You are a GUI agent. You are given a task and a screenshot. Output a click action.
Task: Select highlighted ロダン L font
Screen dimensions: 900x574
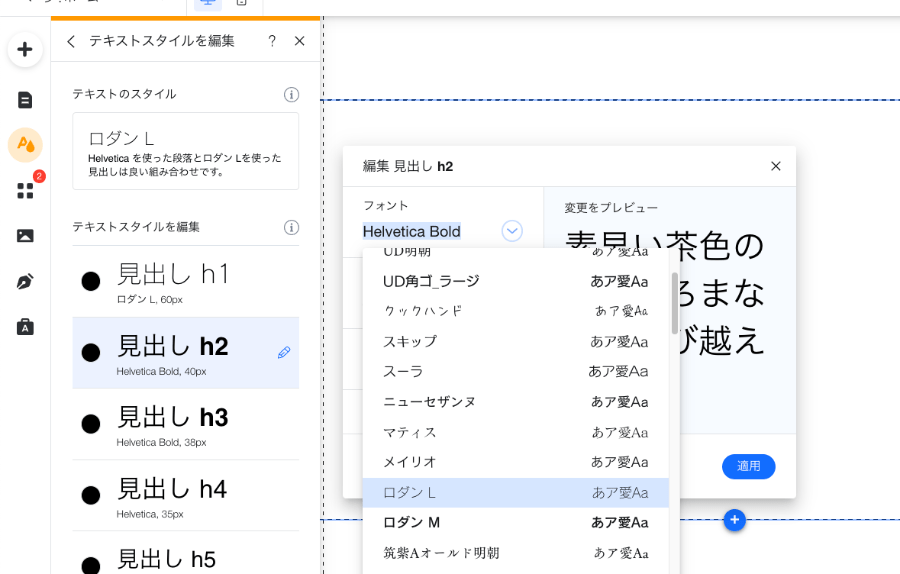[515, 492]
